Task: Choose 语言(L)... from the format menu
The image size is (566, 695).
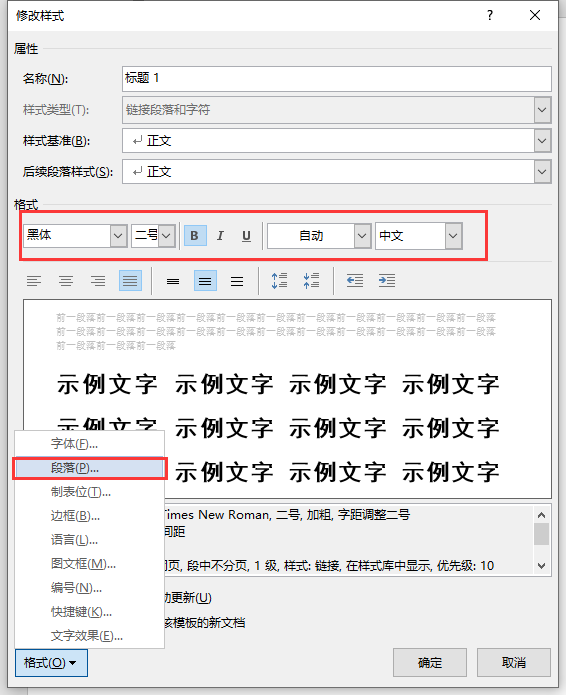Action: [x=90, y=540]
